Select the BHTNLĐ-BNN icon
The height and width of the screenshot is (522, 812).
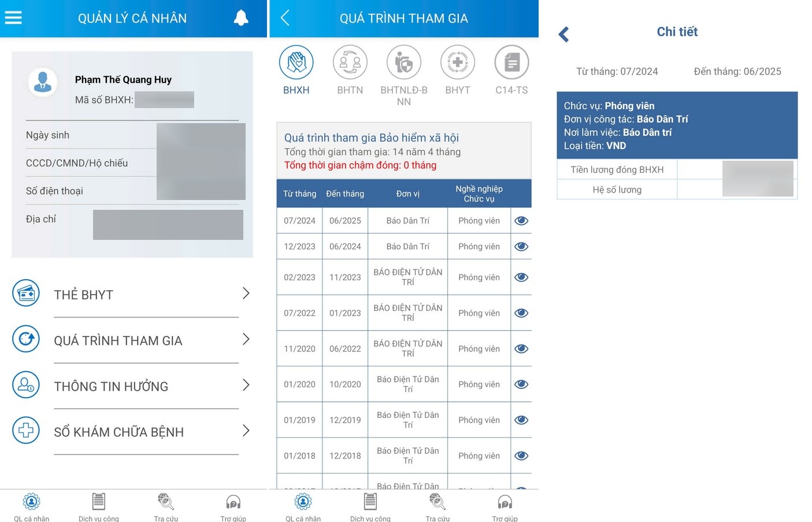point(403,62)
